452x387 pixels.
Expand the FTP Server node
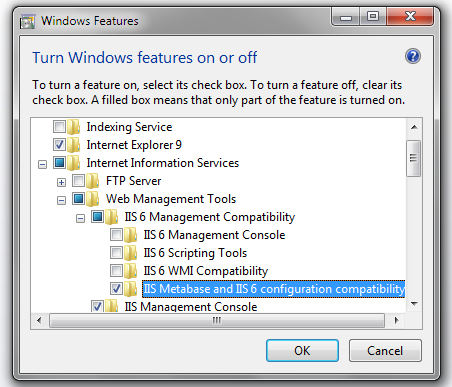point(61,182)
